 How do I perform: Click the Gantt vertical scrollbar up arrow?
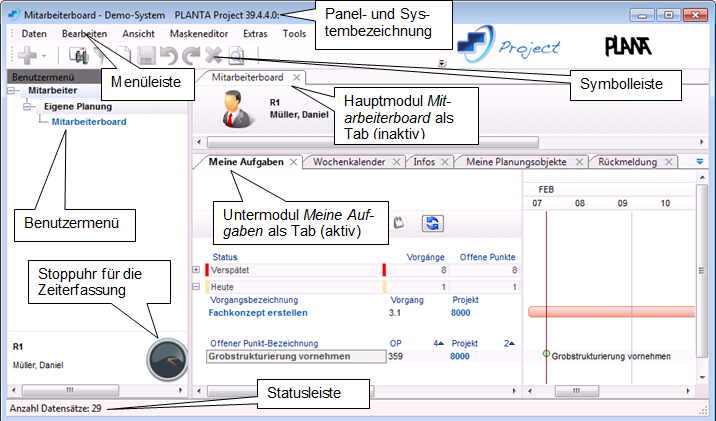coord(702,176)
